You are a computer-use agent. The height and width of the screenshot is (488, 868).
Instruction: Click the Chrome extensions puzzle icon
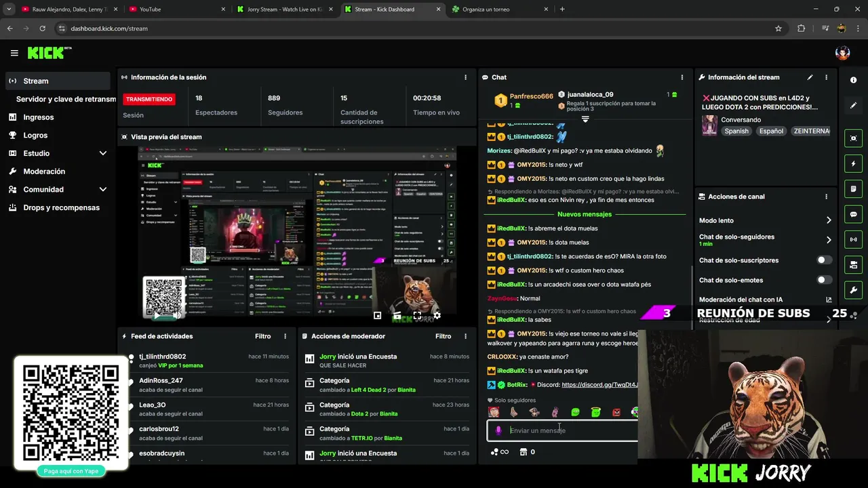[801, 28]
